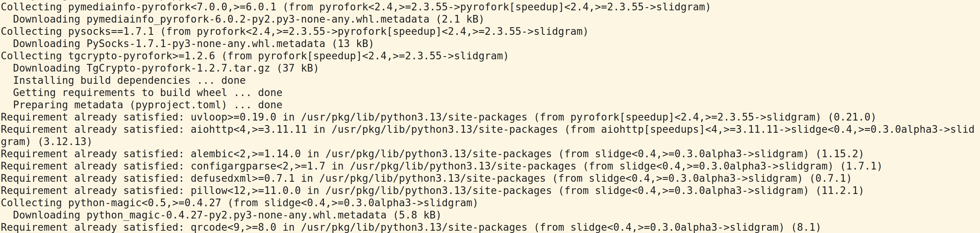This screenshot has height=233, width=980.
Task: Click the 'pillow<12,>=11.0.0' requirement text
Action: tap(245, 191)
